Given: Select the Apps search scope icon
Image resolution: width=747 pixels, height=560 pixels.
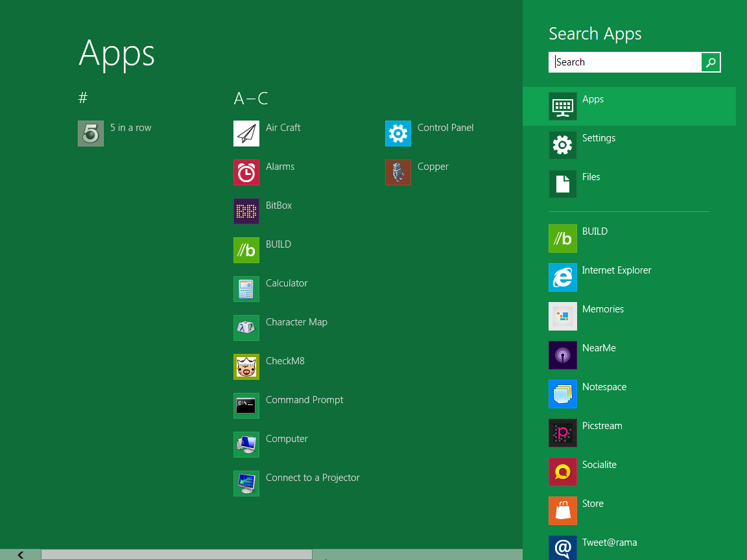Looking at the screenshot, I should (x=563, y=106).
